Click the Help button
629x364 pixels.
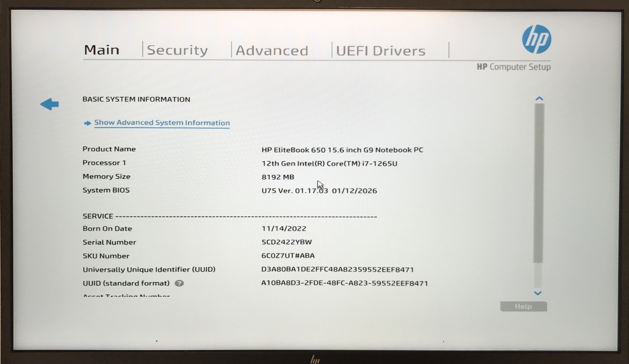tap(523, 306)
